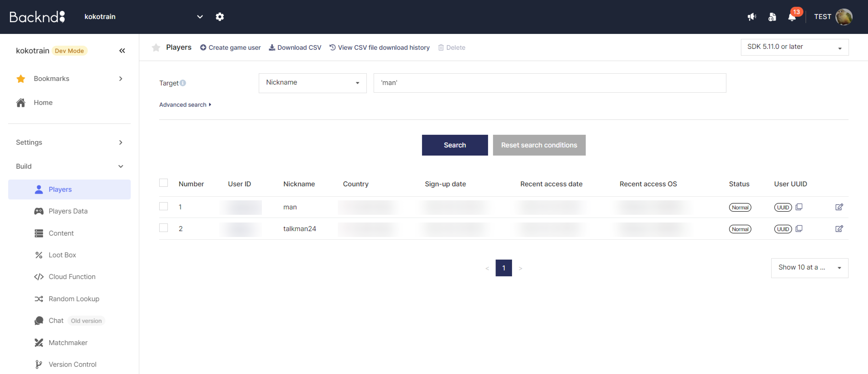Check the box for player talkman24

[163, 228]
